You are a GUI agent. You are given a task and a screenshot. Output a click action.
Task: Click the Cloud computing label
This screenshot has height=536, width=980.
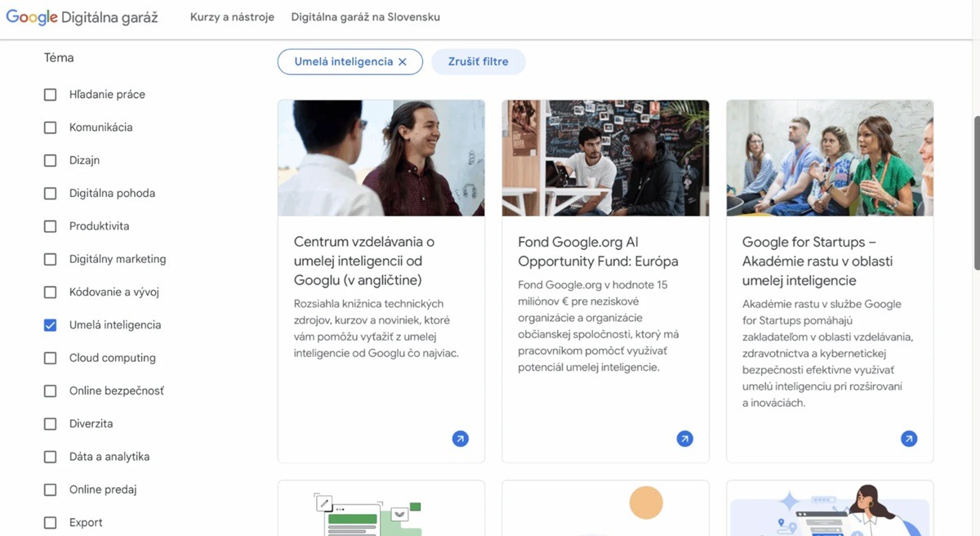tap(113, 358)
